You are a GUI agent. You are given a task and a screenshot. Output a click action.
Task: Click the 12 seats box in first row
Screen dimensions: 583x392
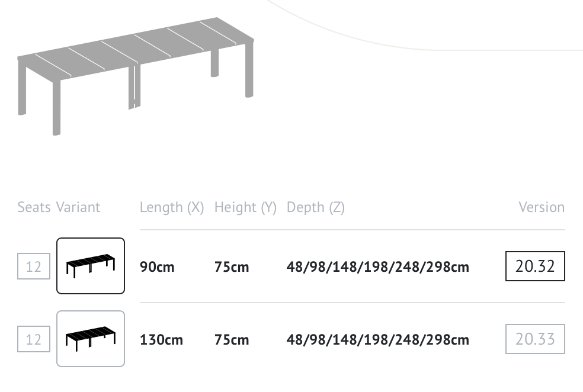point(33,266)
